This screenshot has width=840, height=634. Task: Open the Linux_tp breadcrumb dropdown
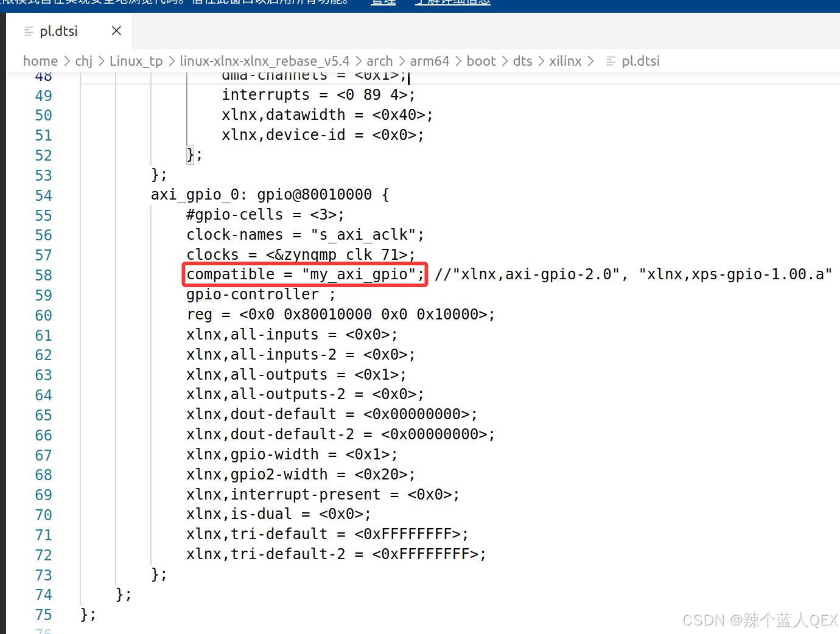(136, 61)
